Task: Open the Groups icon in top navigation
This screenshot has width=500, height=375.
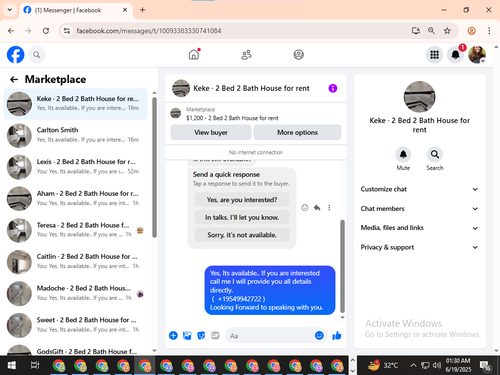Action: click(x=298, y=55)
